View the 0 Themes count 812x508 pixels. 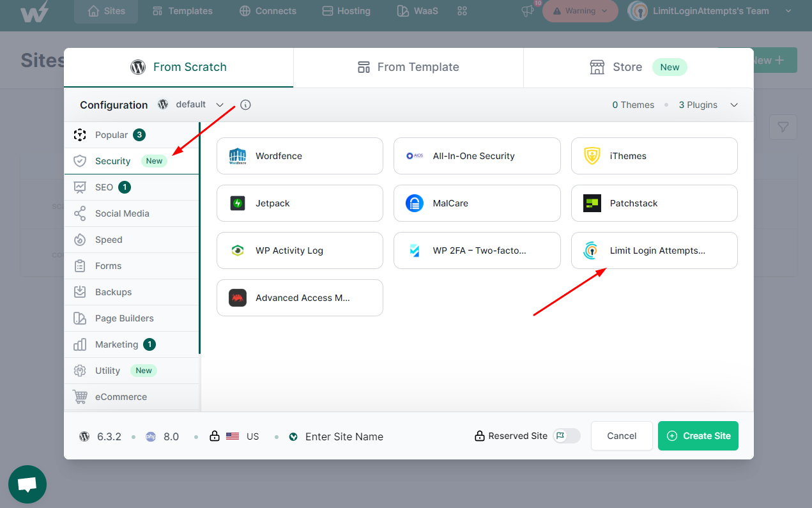pyautogui.click(x=633, y=105)
